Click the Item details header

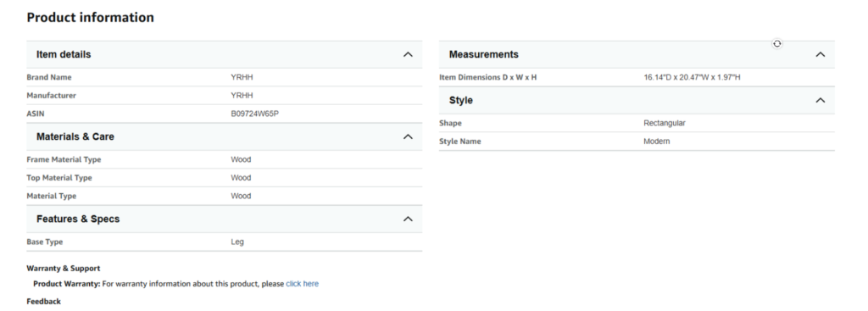(224, 54)
